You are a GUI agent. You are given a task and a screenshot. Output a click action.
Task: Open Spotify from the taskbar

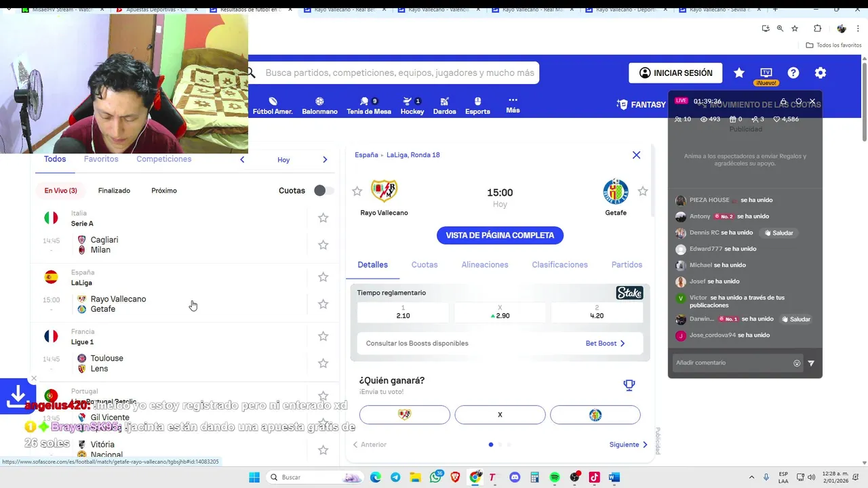[555, 477]
